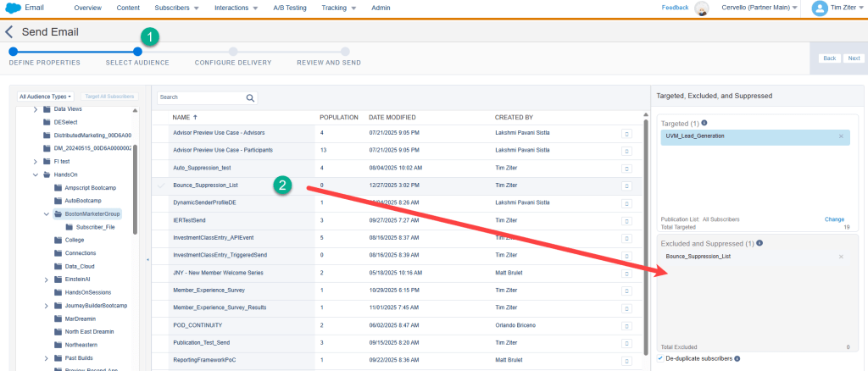868x371 pixels.
Task: Click the Salesforce cloud logo
Action: tap(13, 8)
